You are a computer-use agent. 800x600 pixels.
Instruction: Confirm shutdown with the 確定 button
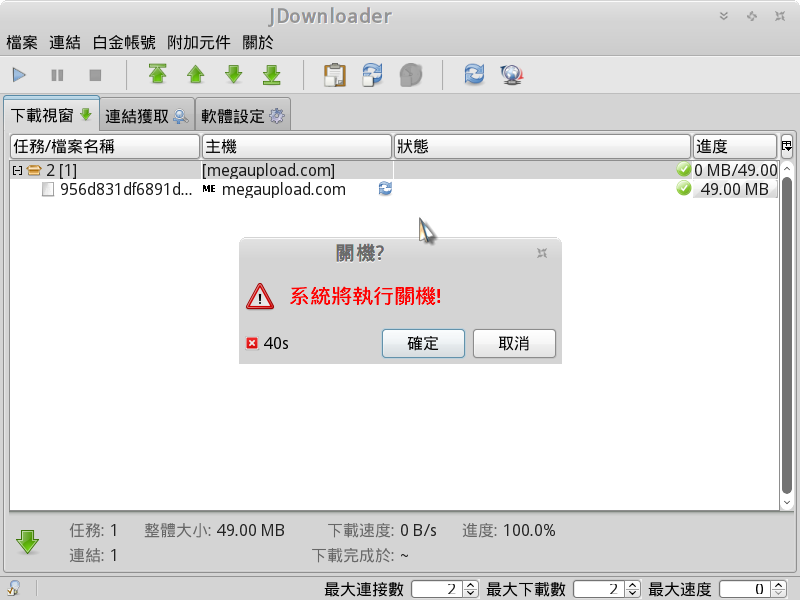coord(423,343)
